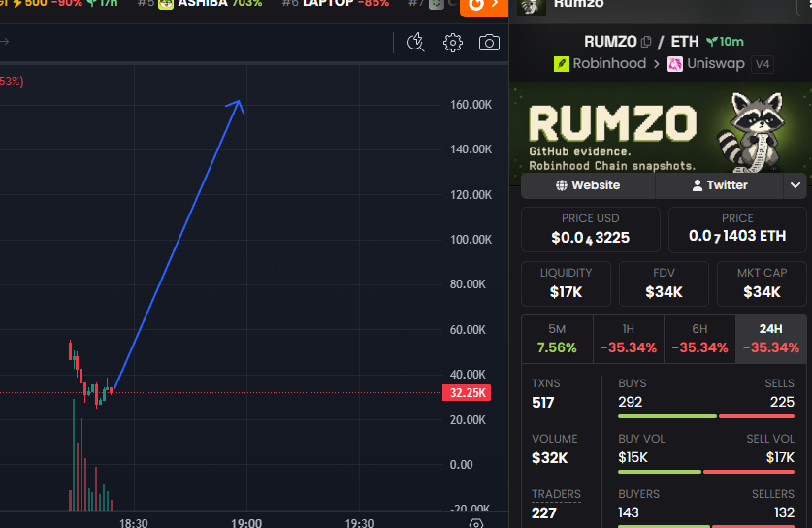Image resolution: width=812 pixels, height=528 pixels.
Task: Click the 32.25K current price label
Action: pyautogui.click(x=467, y=393)
